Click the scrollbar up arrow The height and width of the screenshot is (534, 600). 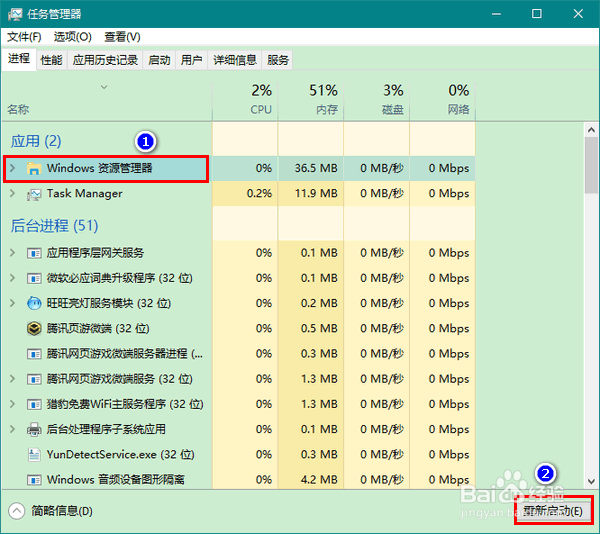591,130
